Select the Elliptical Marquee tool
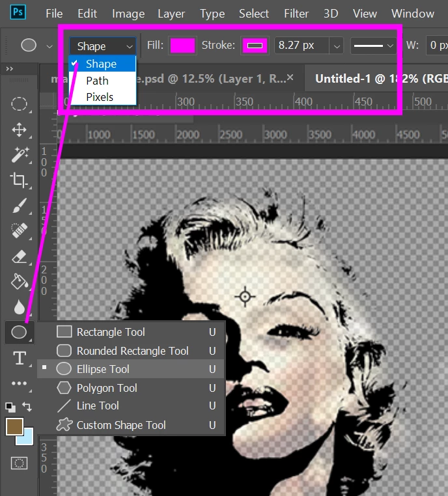The image size is (448, 496). coord(19,103)
